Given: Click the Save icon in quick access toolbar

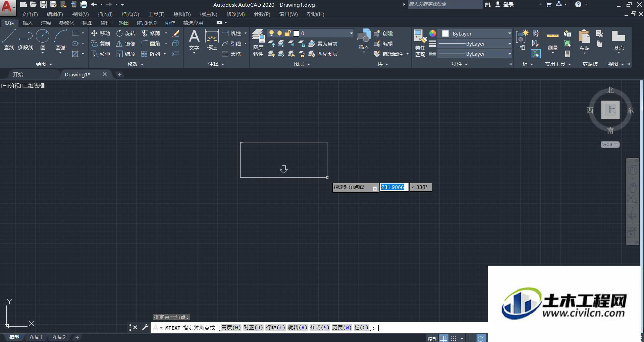Looking at the screenshot, I should pos(43,4).
